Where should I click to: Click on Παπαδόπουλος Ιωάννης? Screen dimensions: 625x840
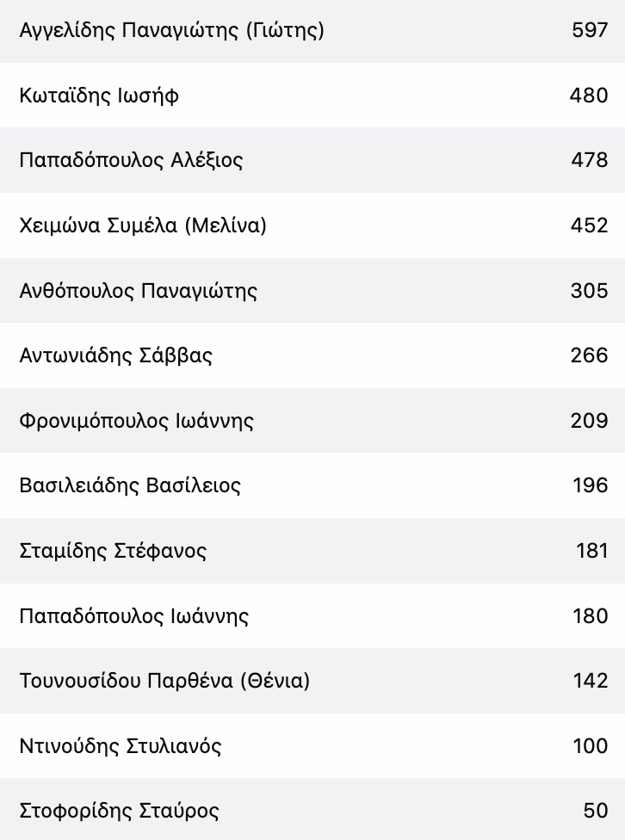(x=134, y=616)
